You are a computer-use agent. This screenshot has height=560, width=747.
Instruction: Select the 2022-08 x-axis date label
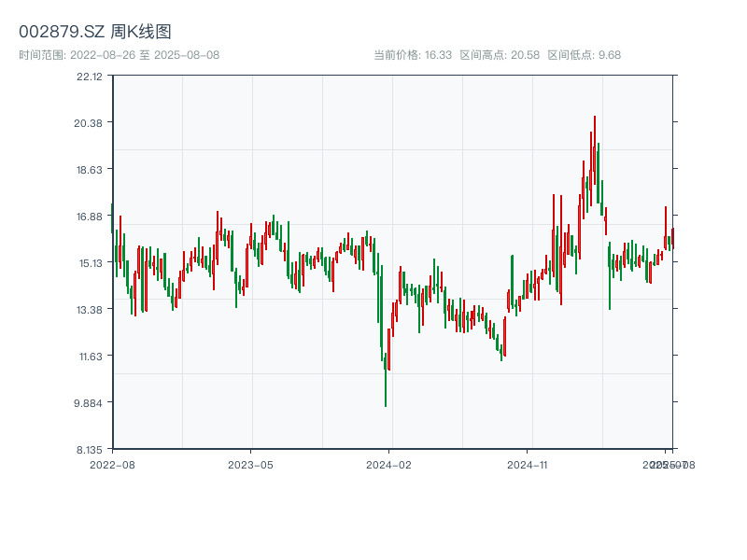[x=112, y=464]
